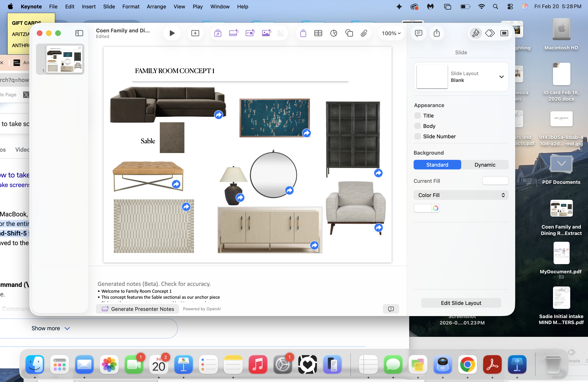
Task: Enable the Slide Number checkbox
Action: click(x=418, y=136)
